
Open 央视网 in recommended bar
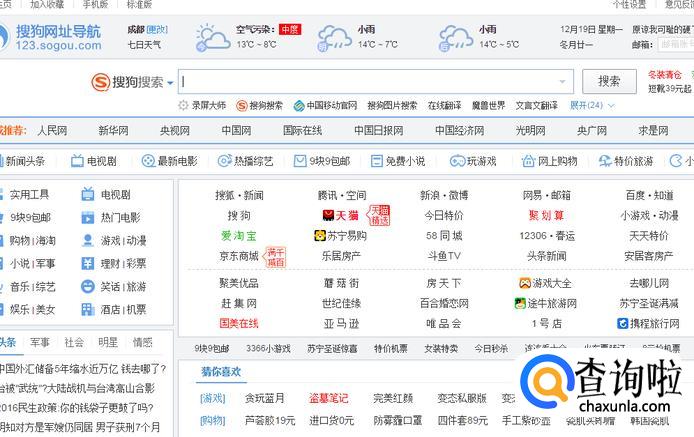click(x=175, y=131)
